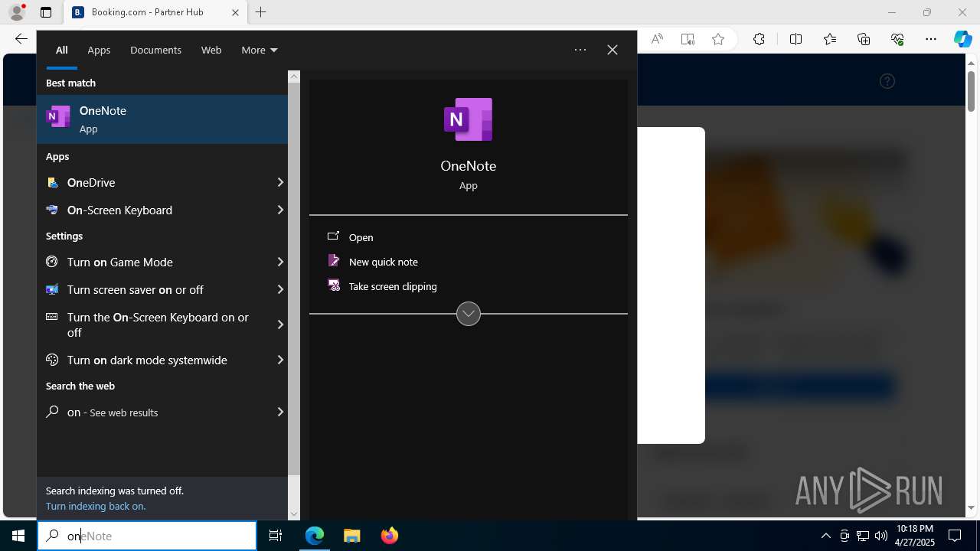Open Edge Extensions icon

tap(759, 39)
